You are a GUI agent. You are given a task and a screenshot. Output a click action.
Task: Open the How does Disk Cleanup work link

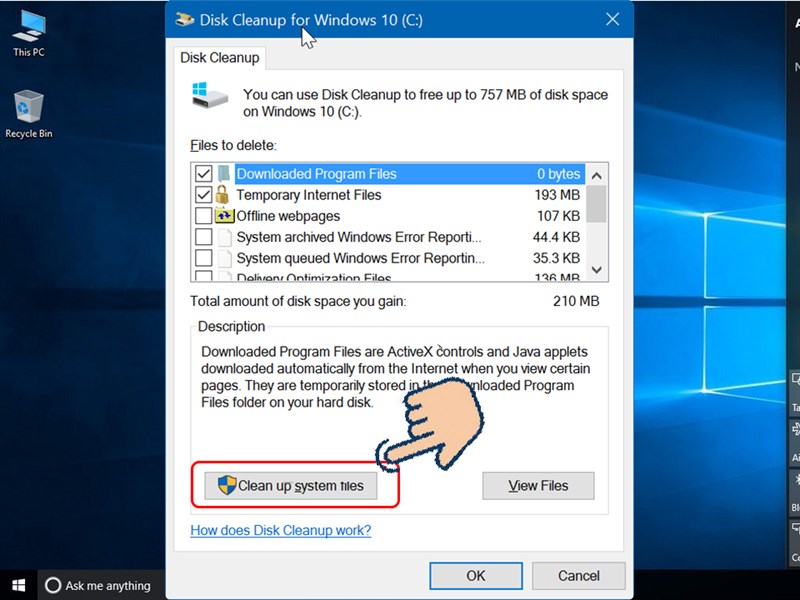click(x=279, y=530)
